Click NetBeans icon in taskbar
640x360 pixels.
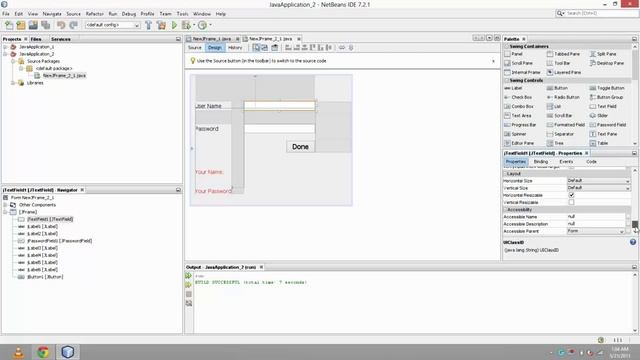[68, 352]
